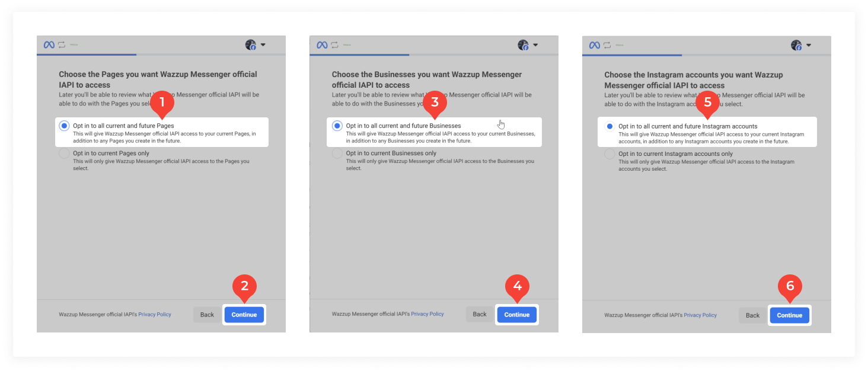
Task: Click Meta logo in Pages dialog
Action: point(49,45)
